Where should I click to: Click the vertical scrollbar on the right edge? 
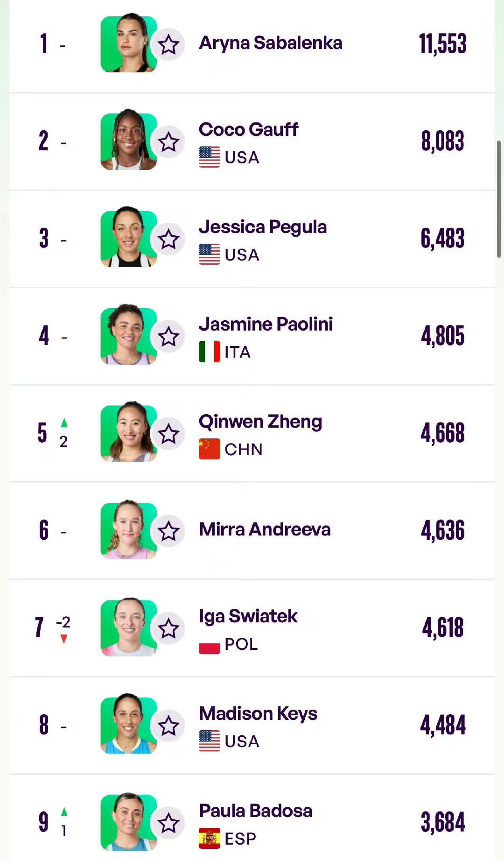point(498,199)
